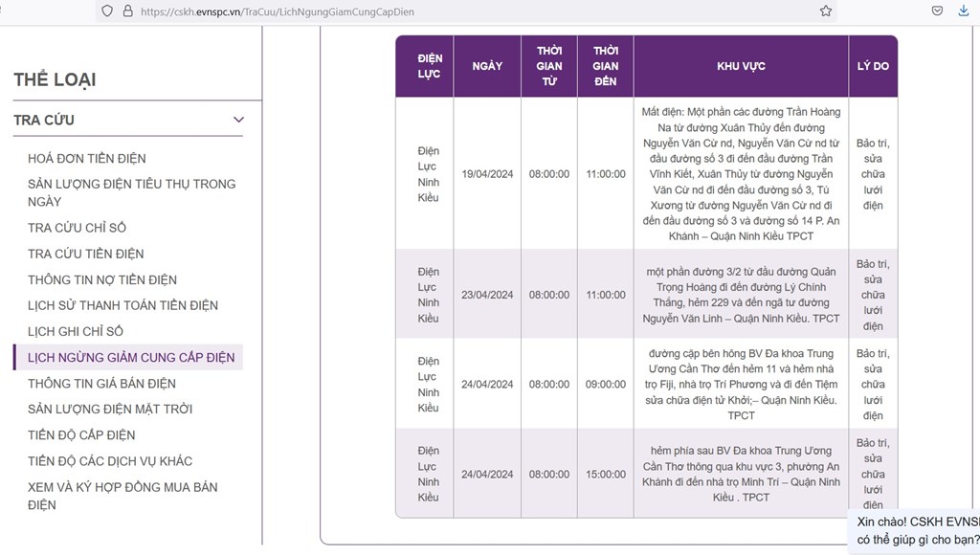Click the TRA CỨU category heading
The image size is (980, 555).
(44, 120)
